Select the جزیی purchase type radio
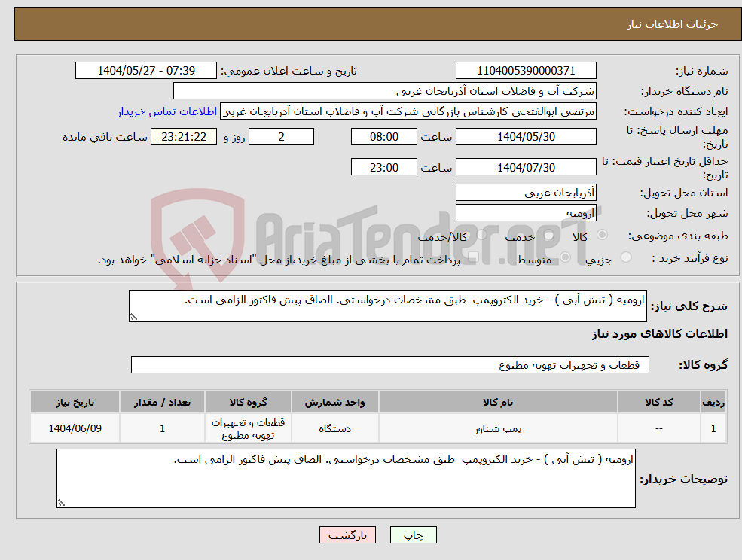Screen dimensions: 742x560 coord(625,257)
